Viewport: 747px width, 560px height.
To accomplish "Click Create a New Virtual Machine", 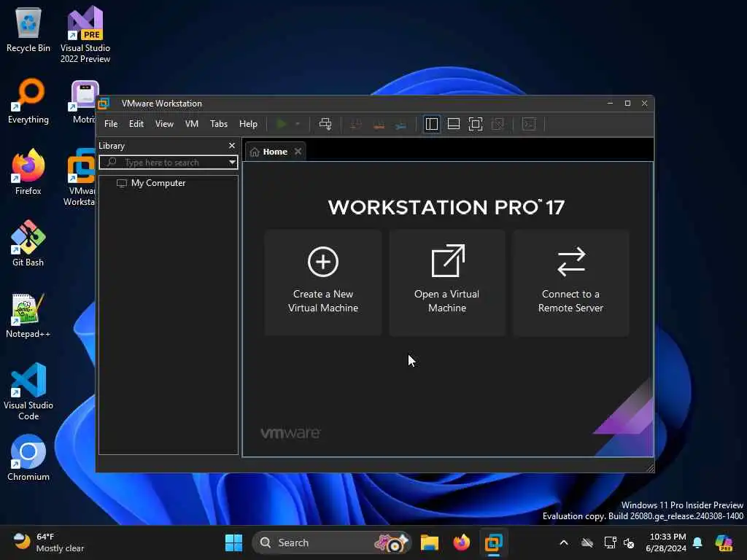I will pos(323,283).
